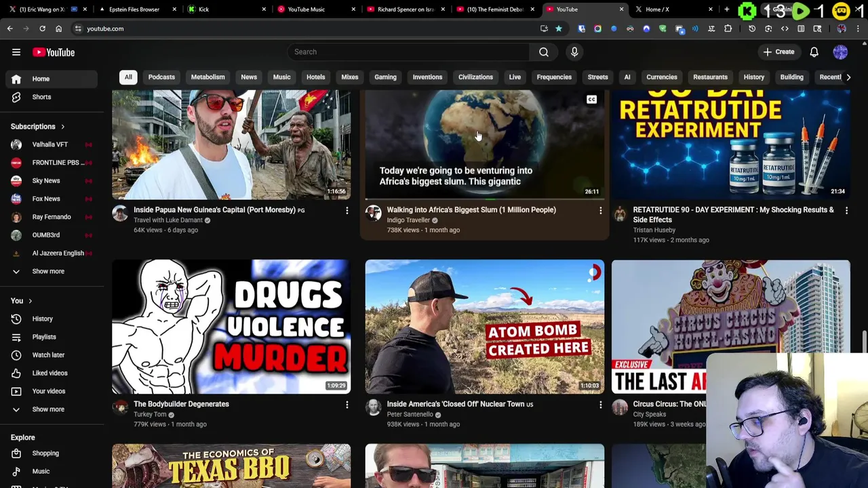Screen dimensions: 868x488
Task: Select the Gaming filter chip
Action: coord(385,77)
